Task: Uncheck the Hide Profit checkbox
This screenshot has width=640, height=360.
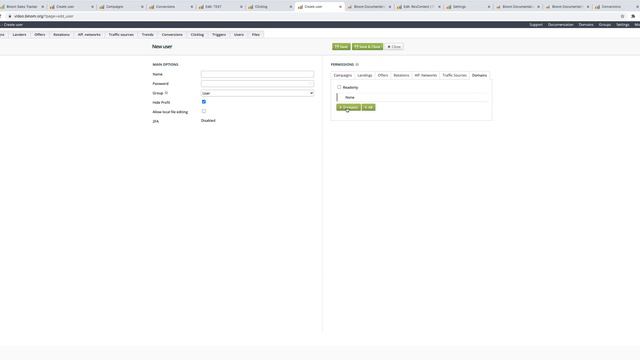Action: point(204,102)
